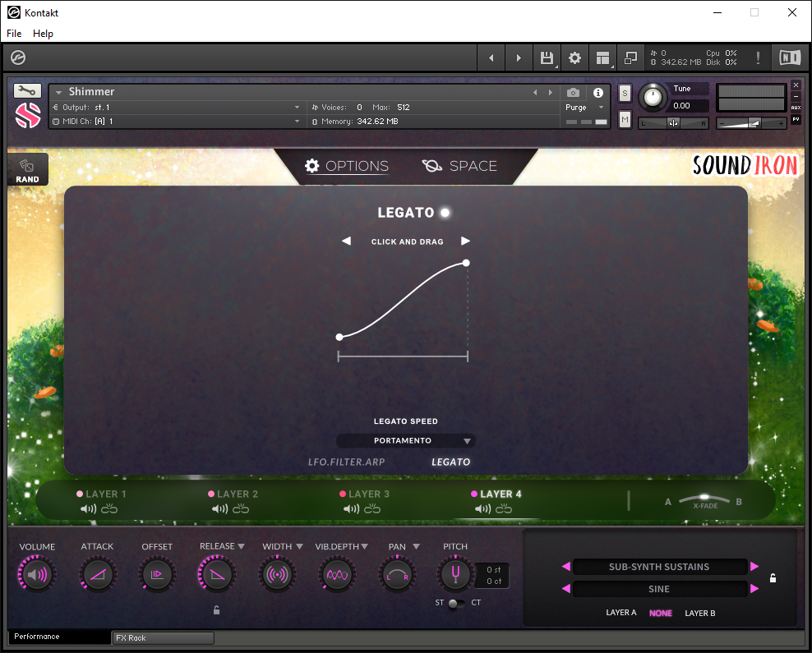Open the Release knob options arrow
This screenshot has height=653, width=812.
(242, 546)
